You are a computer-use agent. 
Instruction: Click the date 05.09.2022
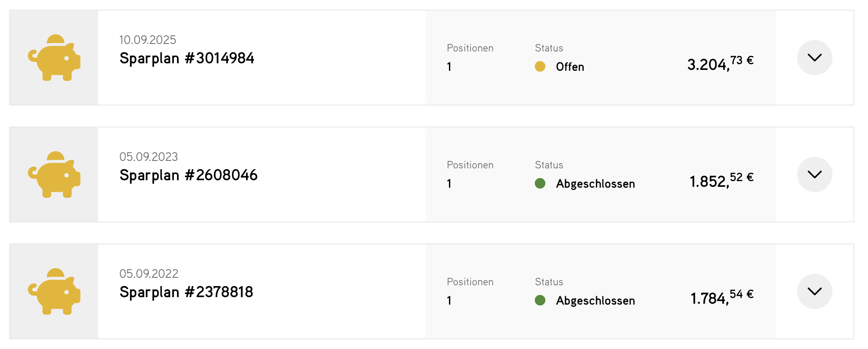tap(149, 274)
